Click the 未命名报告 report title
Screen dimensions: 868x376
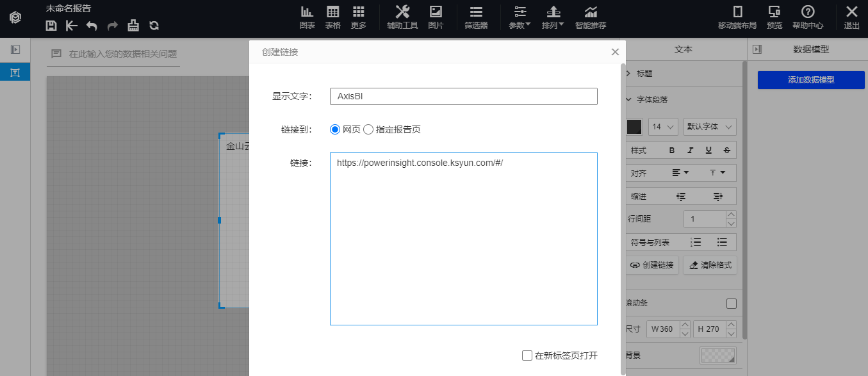pyautogui.click(x=69, y=8)
